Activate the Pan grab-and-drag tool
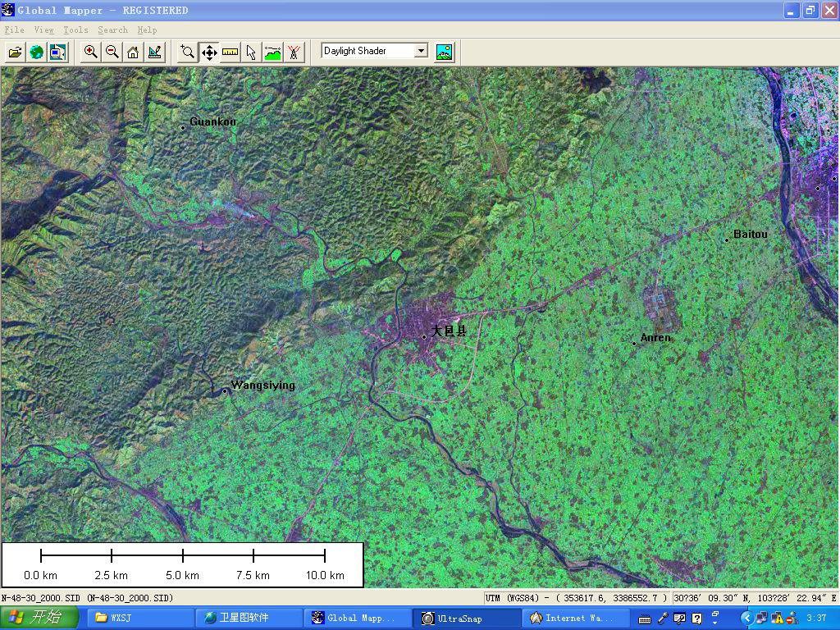The height and width of the screenshot is (630, 840). 209,52
